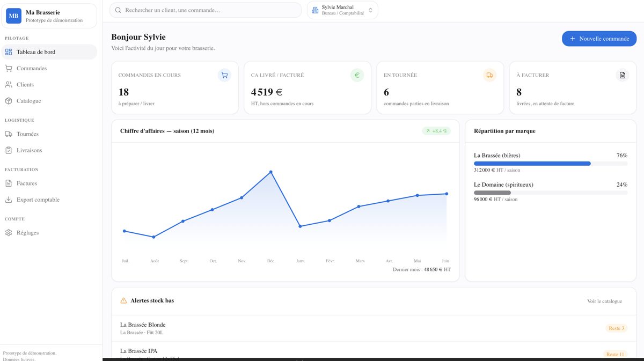
Task: Click the blue cart icon on Commandes en cours card
Action: (x=224, y=75)
